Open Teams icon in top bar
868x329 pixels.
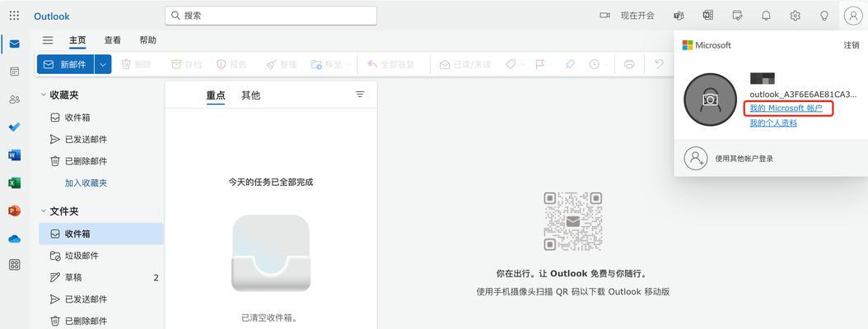click(x=679, y=16)
